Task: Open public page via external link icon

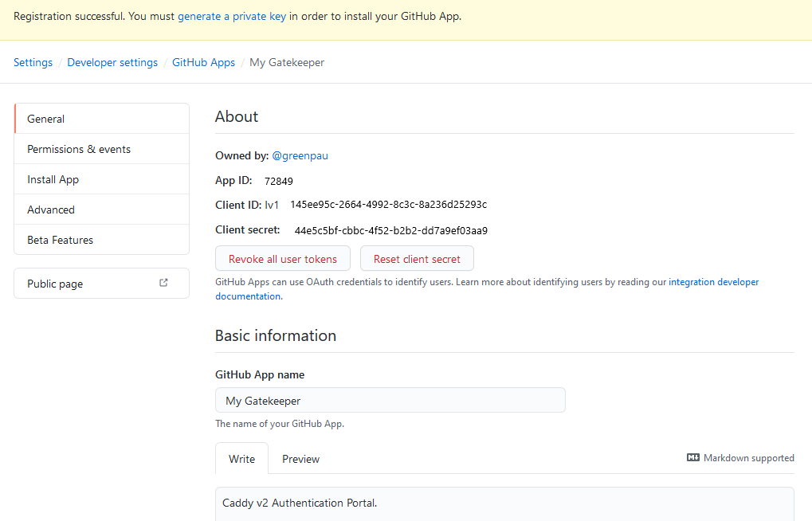Action: click(163, 282)
